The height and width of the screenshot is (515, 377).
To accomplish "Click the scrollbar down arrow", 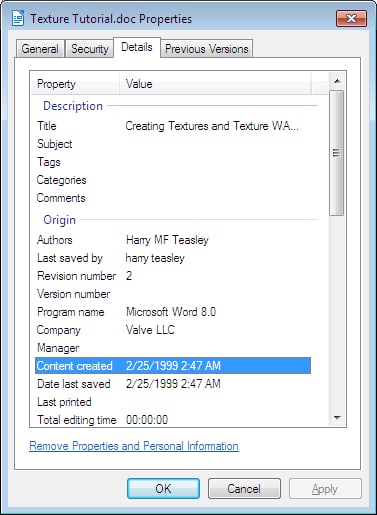I will (337, 417).
